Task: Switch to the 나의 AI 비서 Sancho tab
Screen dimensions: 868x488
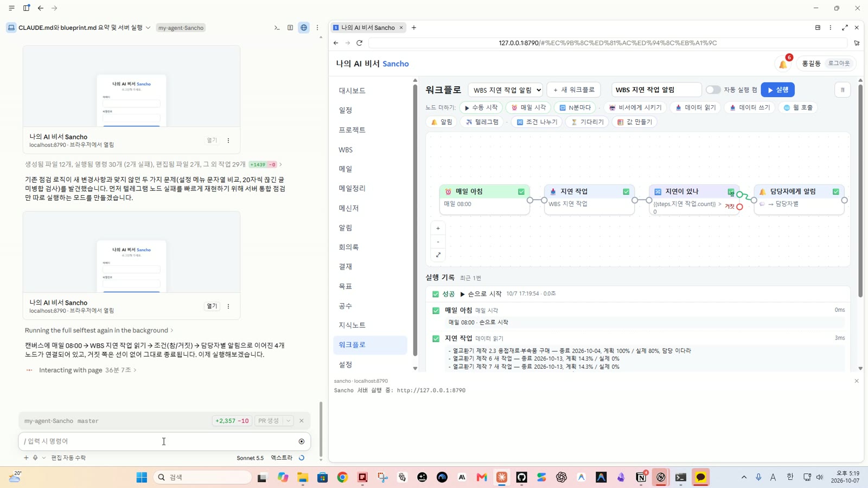Action: click(368, 28)
